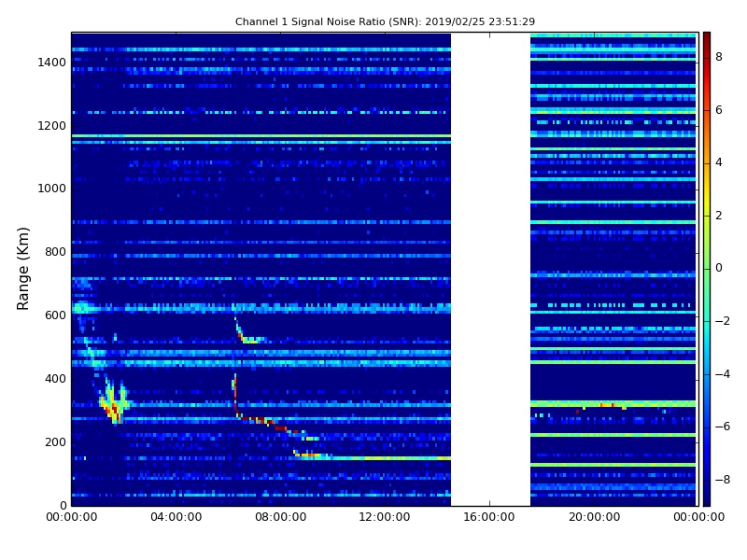Click the x-axis time label '08:00:00'
Screen dimensions: 747x560
281,517
